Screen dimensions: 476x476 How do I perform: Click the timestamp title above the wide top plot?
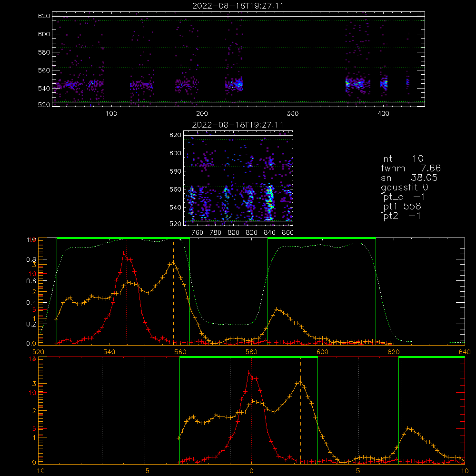[238, 6]
